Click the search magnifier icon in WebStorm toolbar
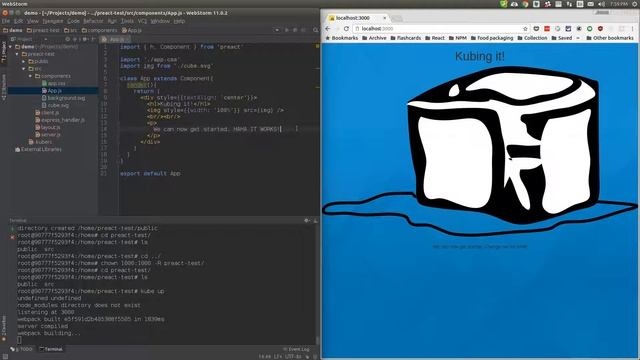This screenshot has width=640, height=360. [x=315, y=30]
